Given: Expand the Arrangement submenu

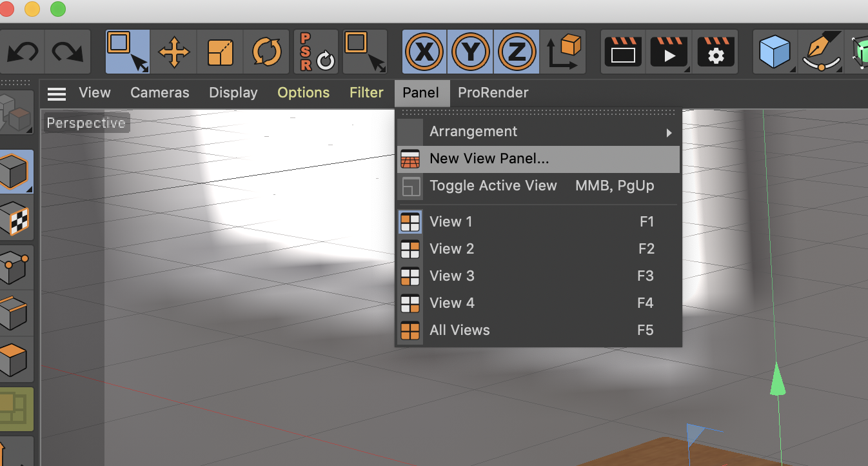Looking at the screenshot, I should pos(538,132).
